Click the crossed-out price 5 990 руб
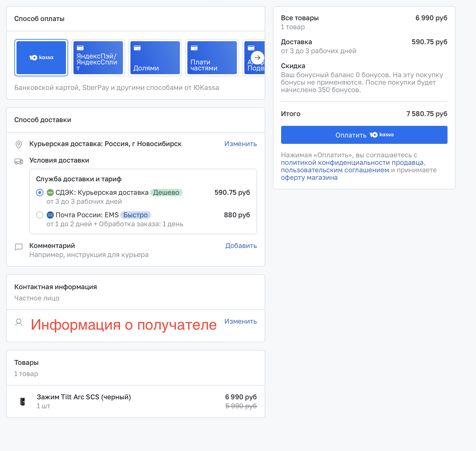Image resolution: width=476 pixels, height=451 pixels. coord(241,406)
